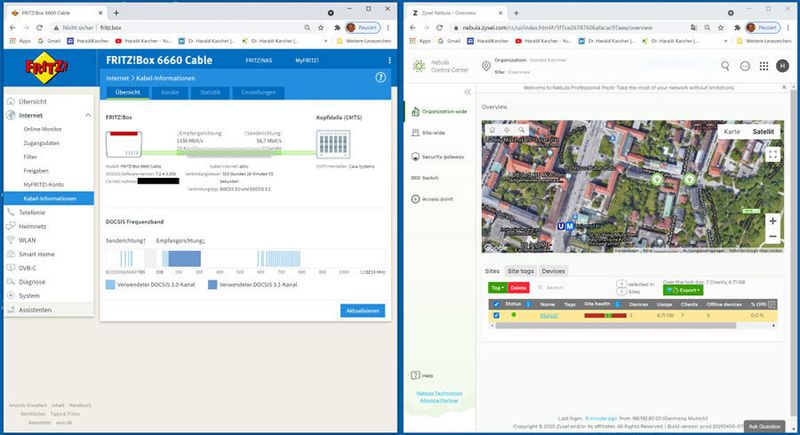Open Nebula apps grid icon

point(764,66)
